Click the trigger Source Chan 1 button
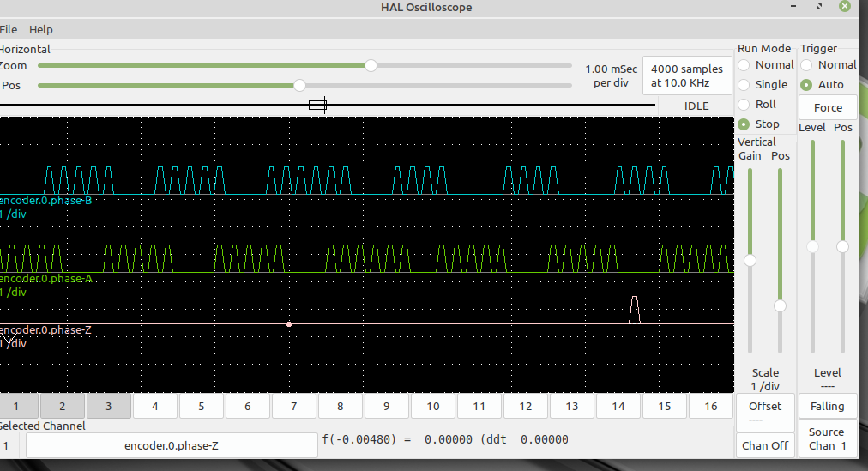This screenshot has width=868, height=471. [x=827, y=438]
